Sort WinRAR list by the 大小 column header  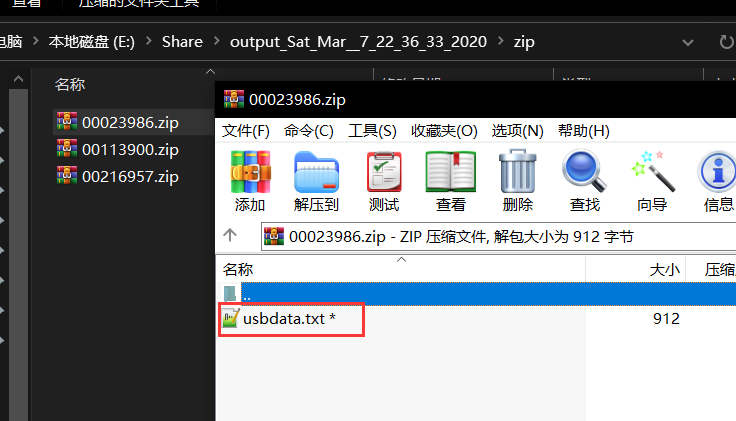pyautogui.click(x=664, y=269)
